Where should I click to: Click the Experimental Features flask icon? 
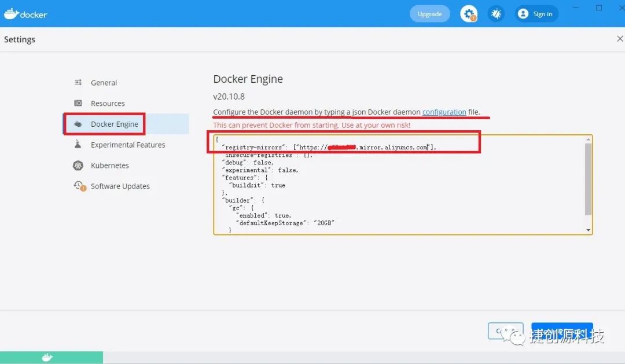tap(78, 144)
